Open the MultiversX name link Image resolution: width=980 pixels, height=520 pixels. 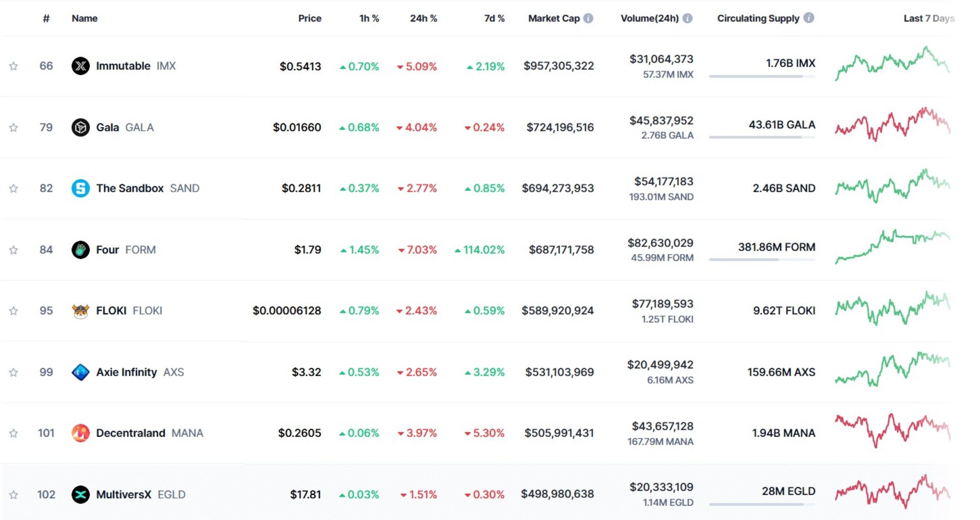point(124,494)
